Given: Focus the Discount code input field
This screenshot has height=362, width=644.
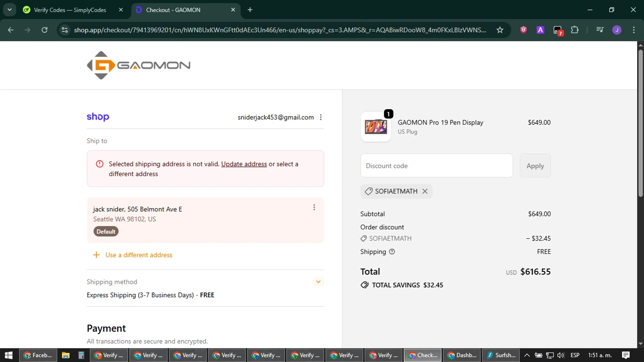Looking at the screenshot, I should coord(437,166).
